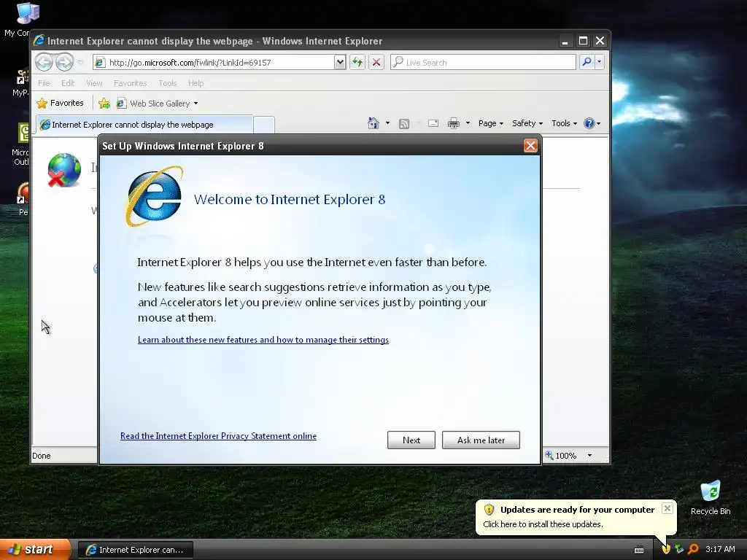
Task: Open the Tools menu in menu bar
Action: tap(167, 83)
